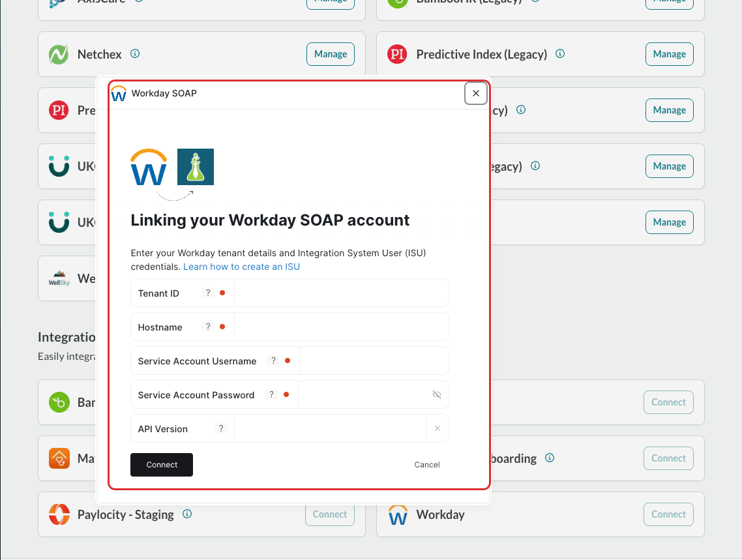742x560 pixels.
Task: Click the orange heart-house logo
Action: pos(59,458)
